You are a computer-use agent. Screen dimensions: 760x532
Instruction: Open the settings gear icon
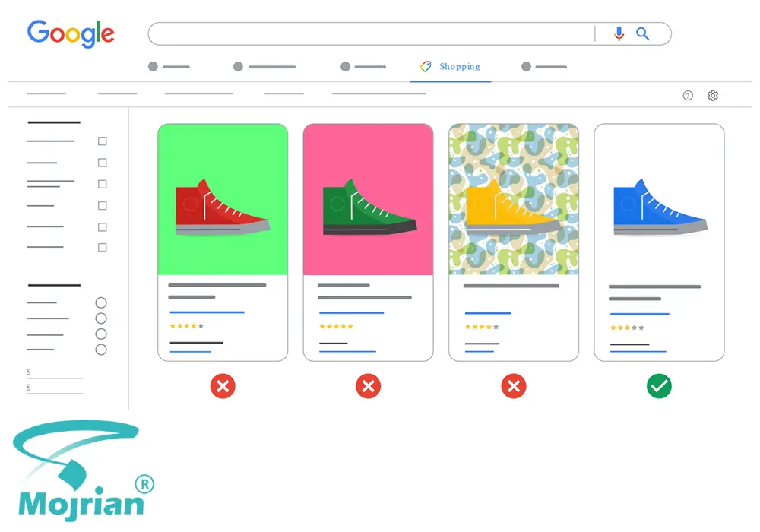(x=713, y=96)
